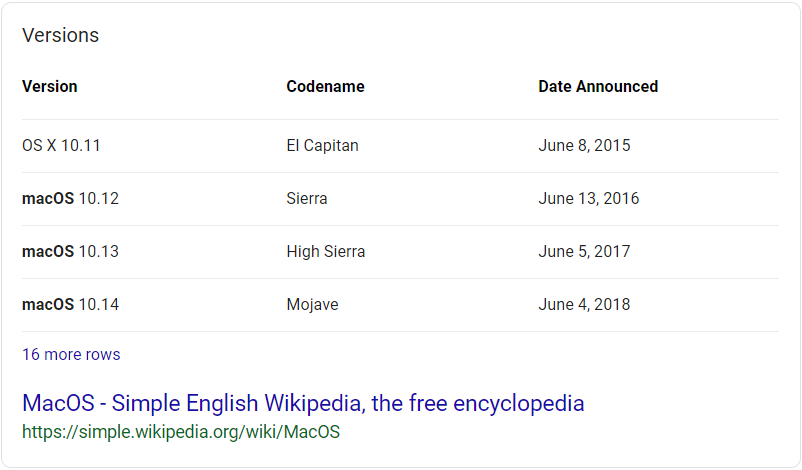802x470 pixels.
Task: Click the simple.wikipedia.org/wiki/MacOS green URL
Action: coord(181,432)
